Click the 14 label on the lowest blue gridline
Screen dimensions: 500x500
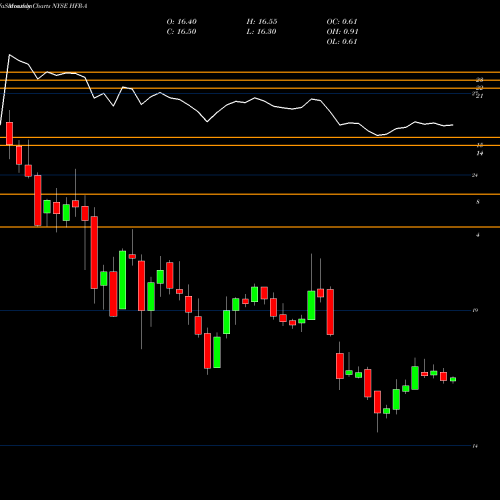point(475,446)
